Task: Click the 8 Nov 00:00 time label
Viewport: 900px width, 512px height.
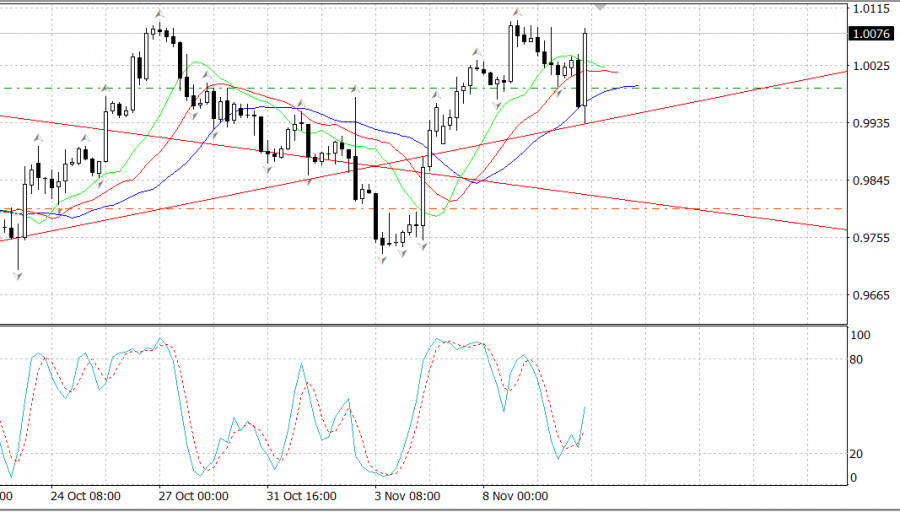Action: click(515, 496)
